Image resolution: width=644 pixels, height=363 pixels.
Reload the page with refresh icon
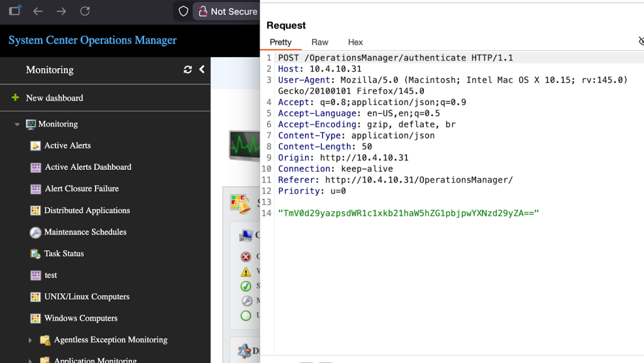click(85, 11)
